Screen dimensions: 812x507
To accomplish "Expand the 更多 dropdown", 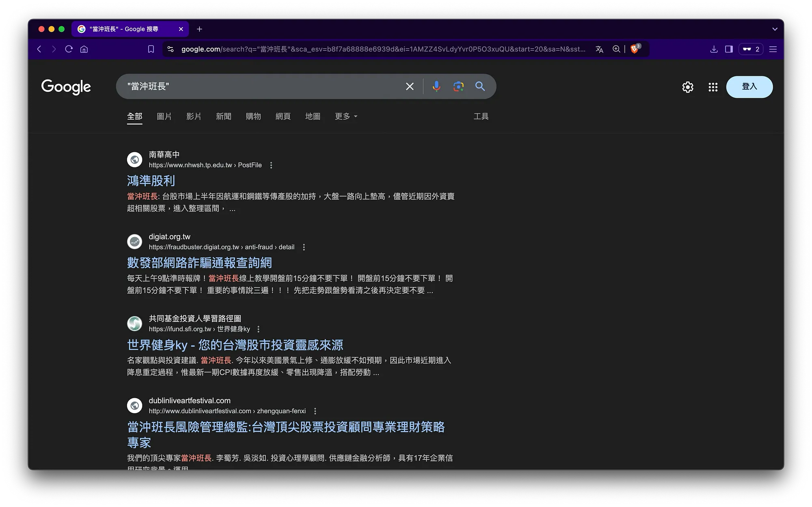I will coord(346,117).
